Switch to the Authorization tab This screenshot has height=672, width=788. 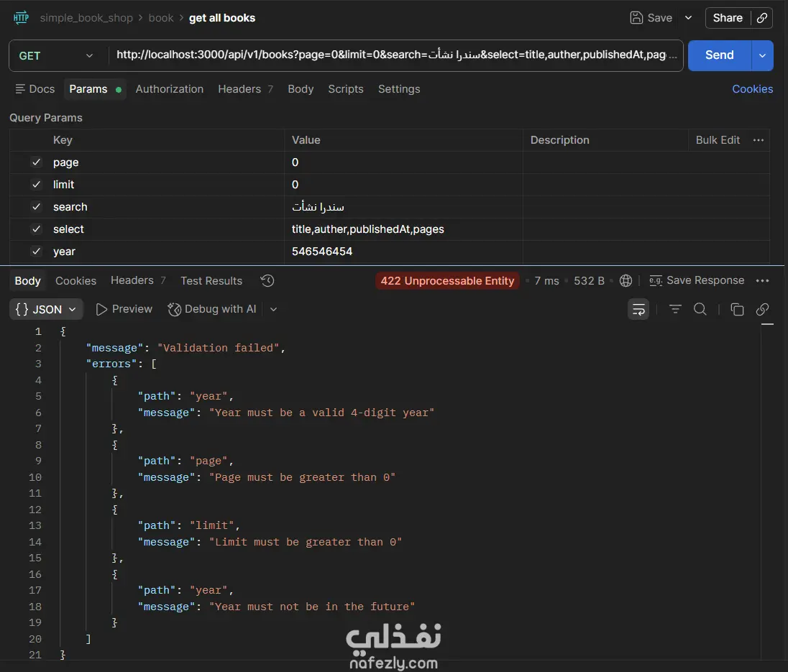click(169, 89)
